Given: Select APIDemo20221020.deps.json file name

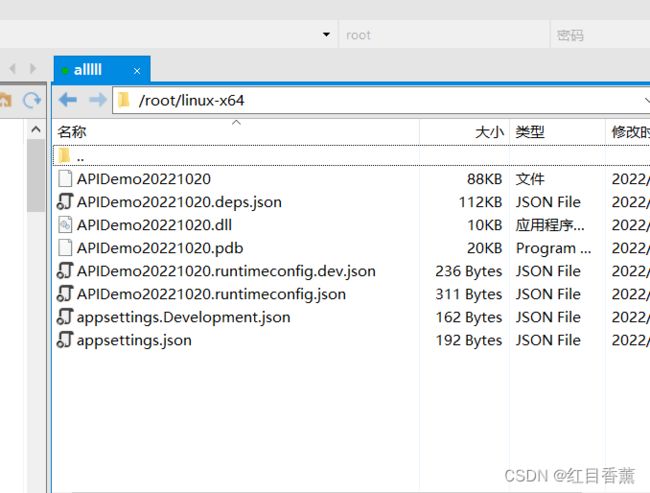Looking at the screenshot, I should click(179, 202).
